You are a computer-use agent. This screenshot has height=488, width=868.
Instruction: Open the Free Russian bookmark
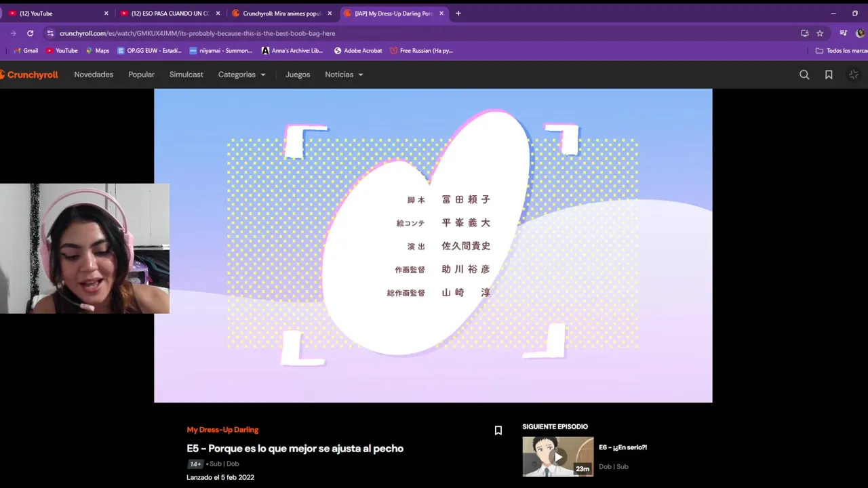pos(421,50)
